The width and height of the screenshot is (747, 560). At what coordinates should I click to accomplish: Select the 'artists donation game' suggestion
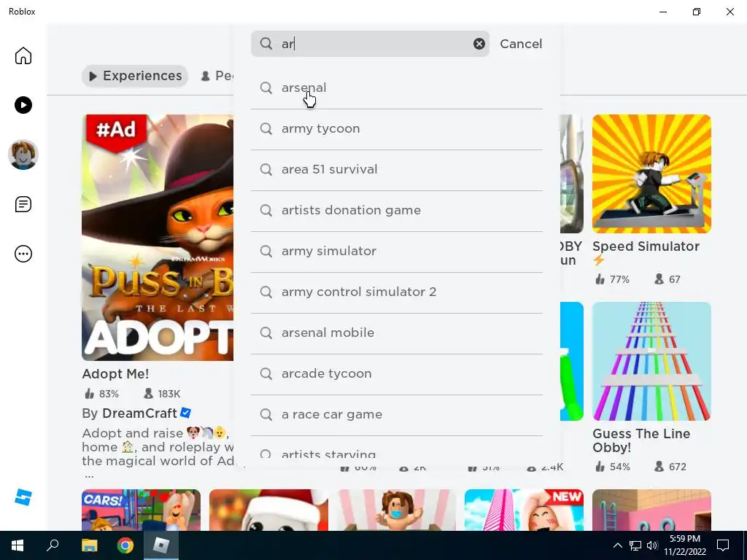(396, 211)
